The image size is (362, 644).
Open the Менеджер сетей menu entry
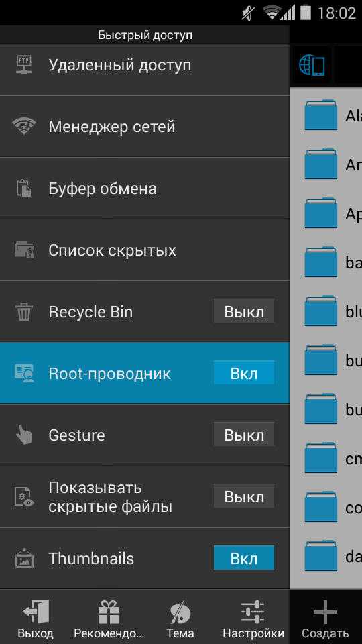tap(145, 127)
